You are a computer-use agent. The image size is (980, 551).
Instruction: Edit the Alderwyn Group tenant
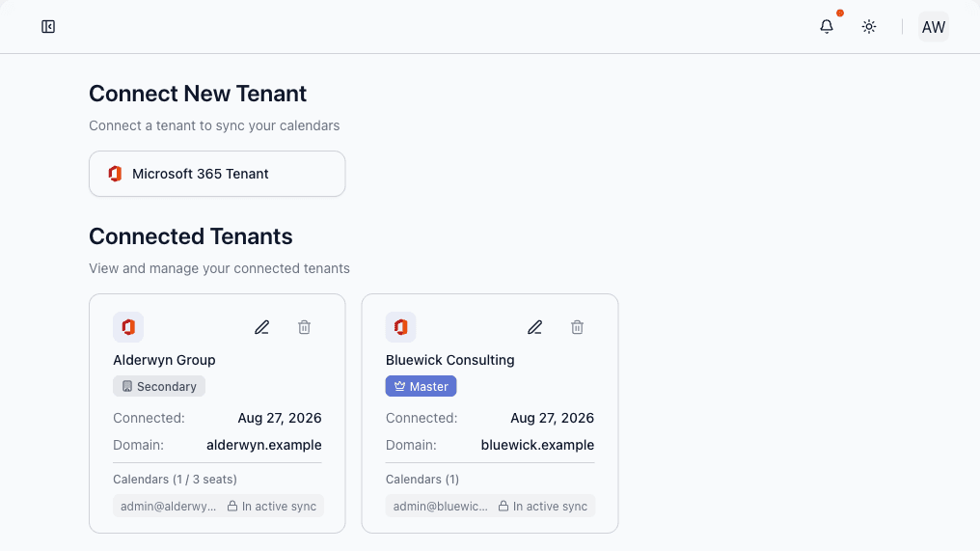[261, 327]
